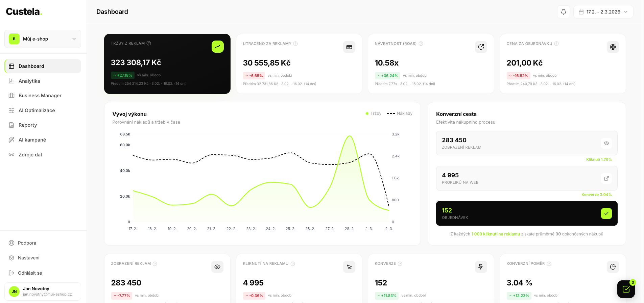
Task: Open the date range picker dropdown
Action: pos(603,12)
